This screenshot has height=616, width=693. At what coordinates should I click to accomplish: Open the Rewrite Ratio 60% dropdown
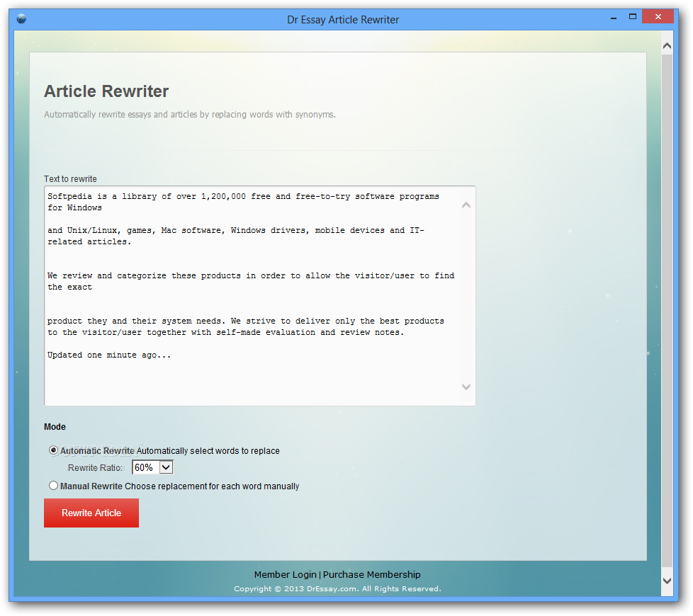[152, 467]
